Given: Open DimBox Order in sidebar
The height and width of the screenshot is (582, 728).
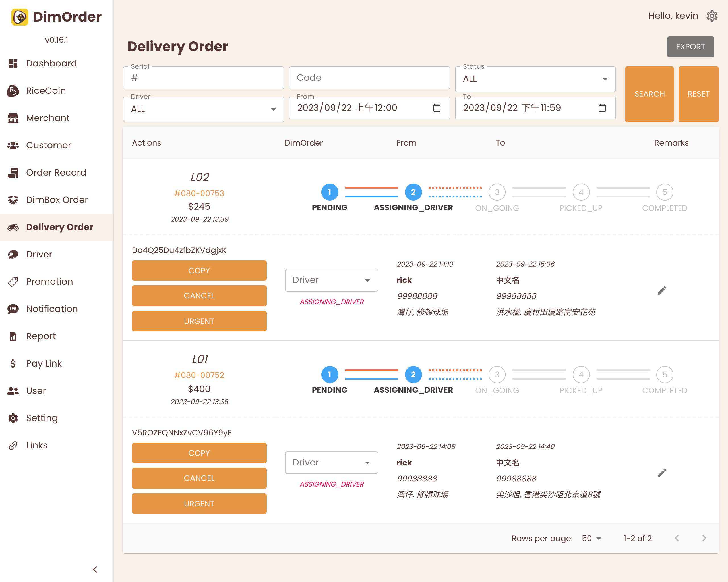Looking at the screenshot, I should (57, 200).
